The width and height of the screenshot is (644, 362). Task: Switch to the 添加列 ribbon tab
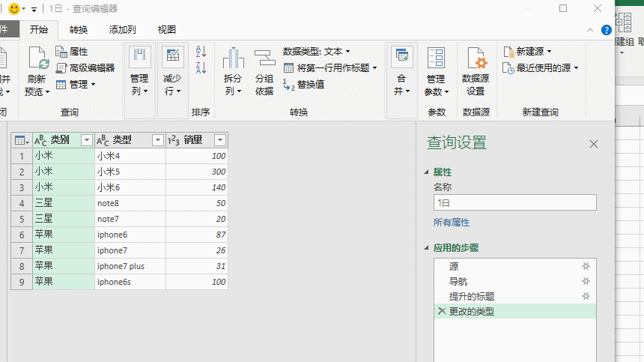[122, 29]
